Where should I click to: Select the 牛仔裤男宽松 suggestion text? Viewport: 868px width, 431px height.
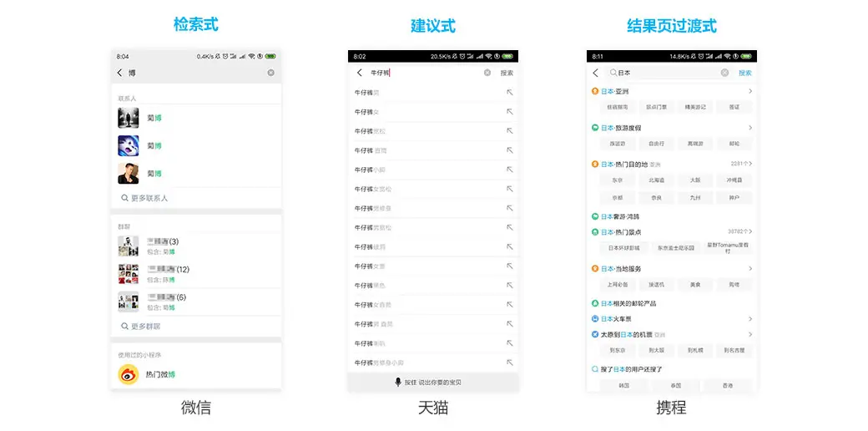[x=373, y=228]
